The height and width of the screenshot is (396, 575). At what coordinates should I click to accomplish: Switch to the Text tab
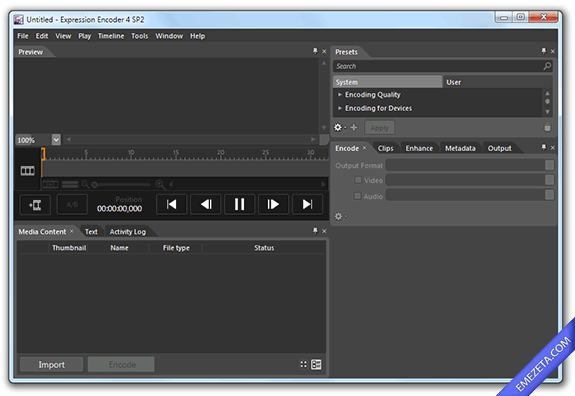(x=91, y=232)
